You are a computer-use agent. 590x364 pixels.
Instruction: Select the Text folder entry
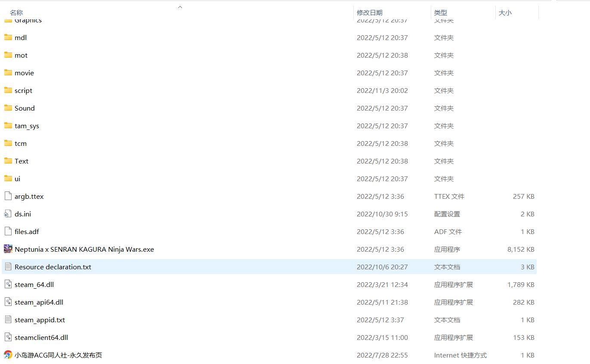[x=22, y=161]
